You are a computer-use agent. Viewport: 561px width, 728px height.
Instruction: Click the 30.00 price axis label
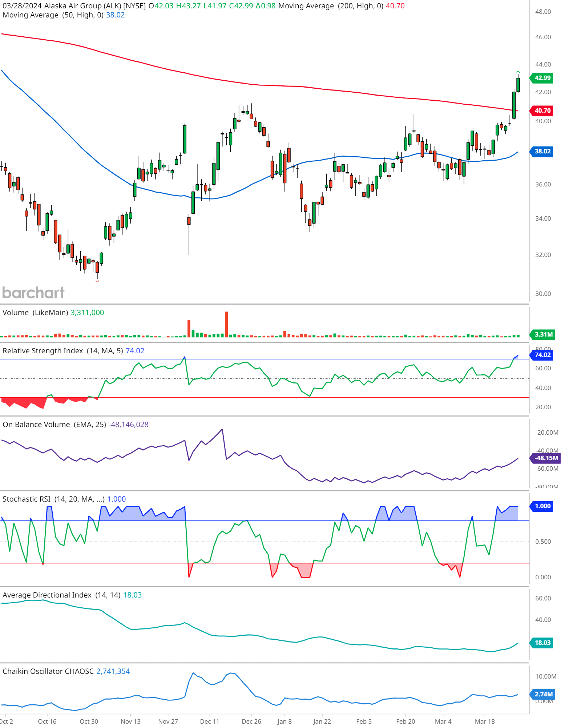(543, 294)
